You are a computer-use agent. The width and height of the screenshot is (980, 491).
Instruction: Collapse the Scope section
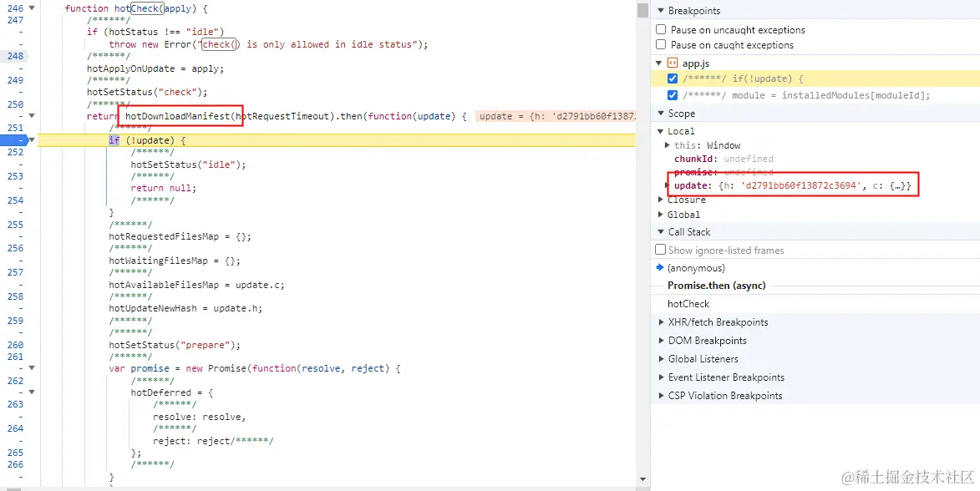click(659, 114)
